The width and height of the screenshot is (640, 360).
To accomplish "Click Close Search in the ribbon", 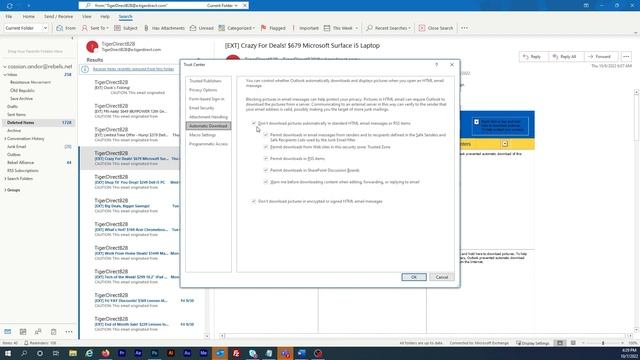I will click(x=436, y=28).
